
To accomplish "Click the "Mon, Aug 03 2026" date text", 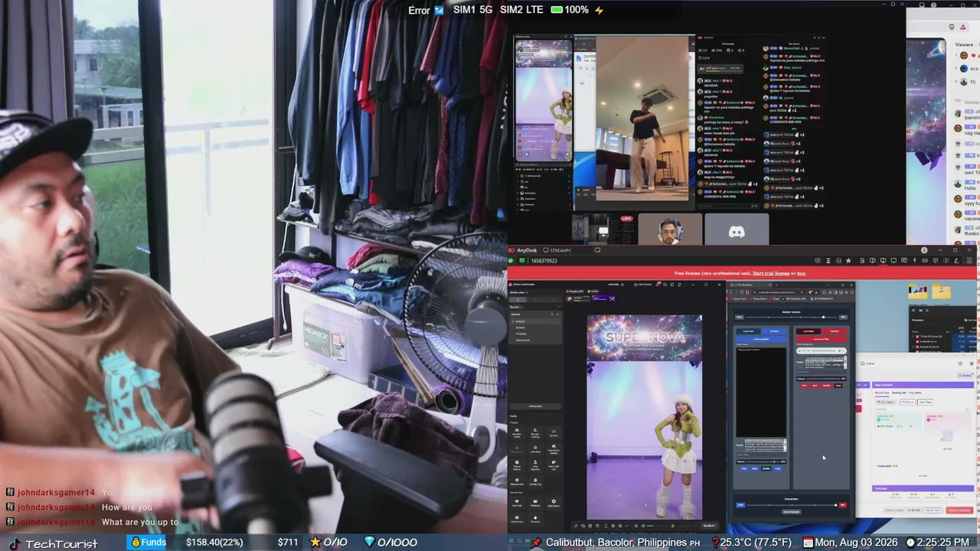I will pos(855,543).
